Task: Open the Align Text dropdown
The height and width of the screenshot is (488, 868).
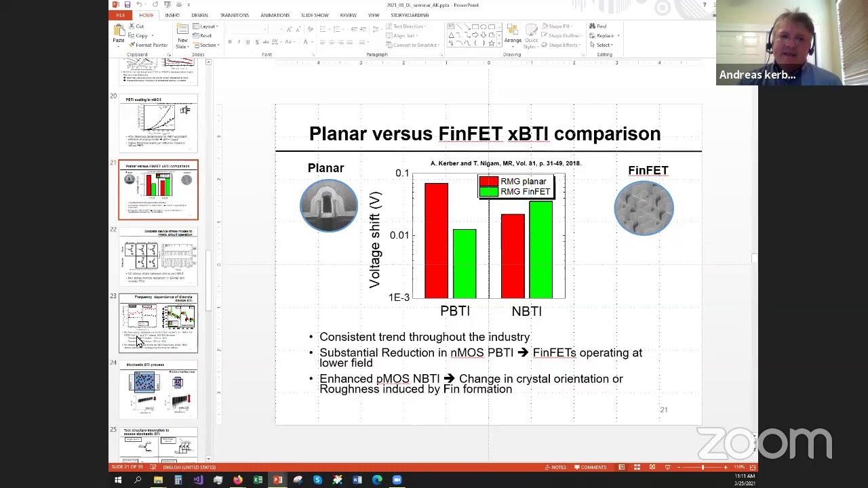Action: (x=402, y=36)
